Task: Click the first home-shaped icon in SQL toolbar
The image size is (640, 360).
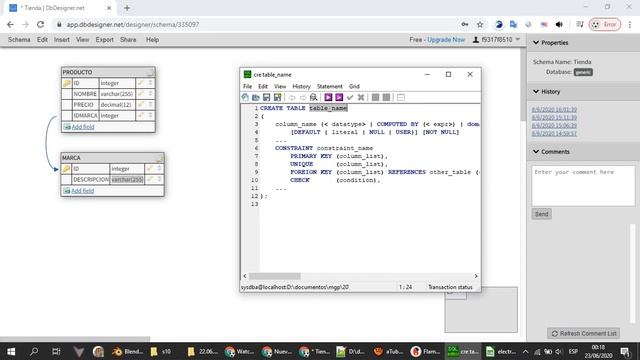Action: (245, 98)
